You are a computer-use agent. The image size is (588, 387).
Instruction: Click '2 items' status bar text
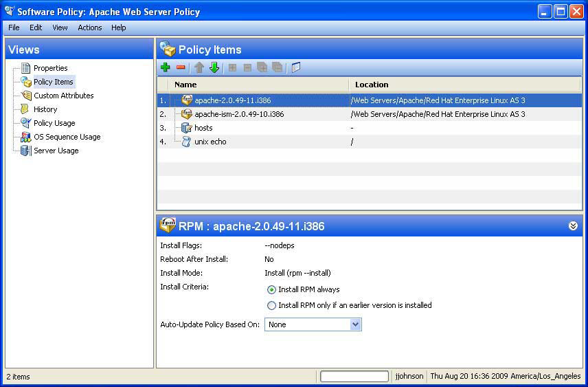coord(18,377)
